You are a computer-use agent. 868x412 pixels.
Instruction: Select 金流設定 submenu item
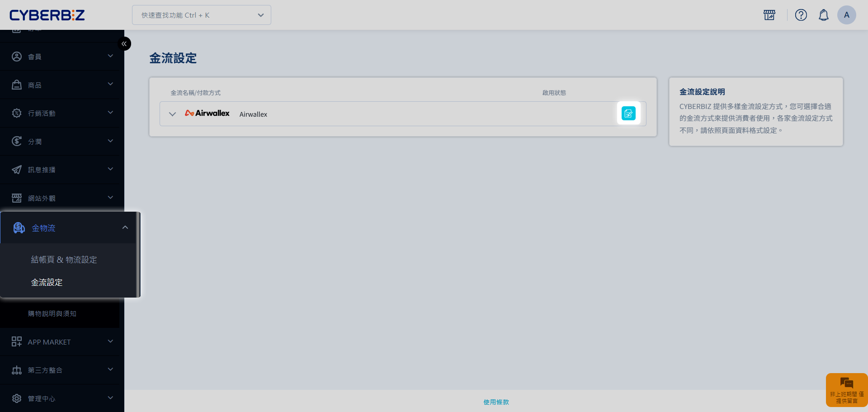(47, 282)
